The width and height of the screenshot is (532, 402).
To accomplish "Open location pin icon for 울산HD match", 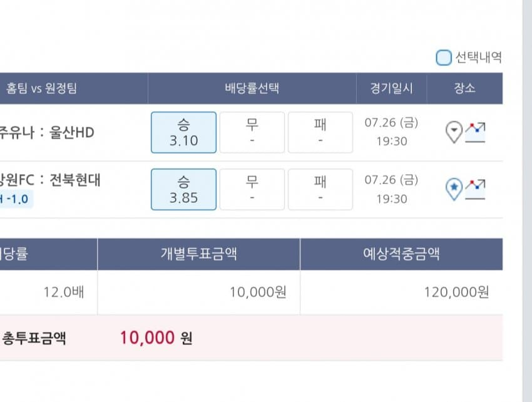I will 454,132.
